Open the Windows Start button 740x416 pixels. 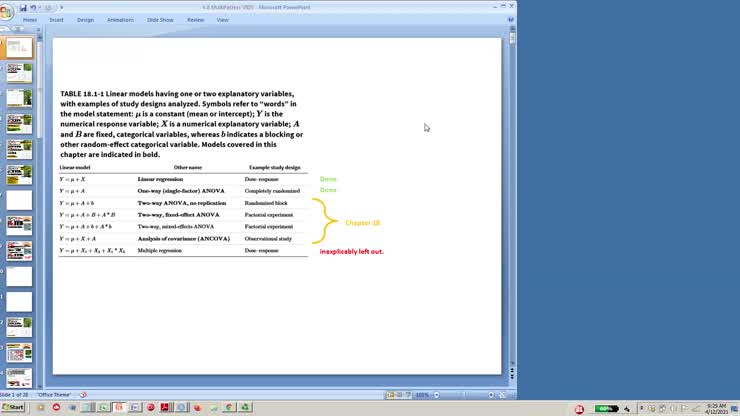(x=13, y=407)
